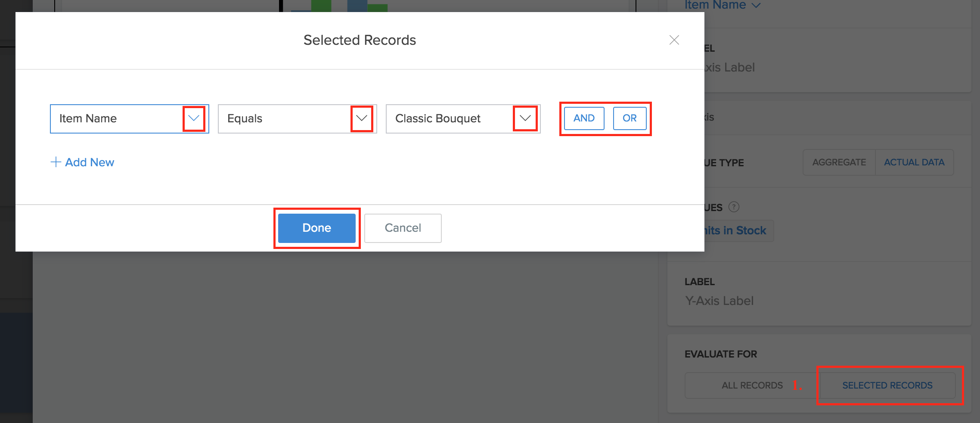This screenshot has height=423, width=980.
Task: Click the OR condition button
Action: [630, 118]
